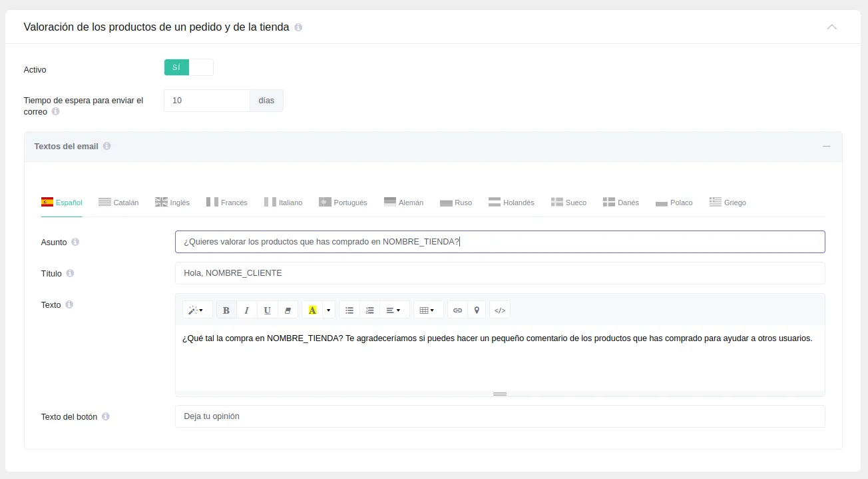Click the info icon next to Asunto

click(75, 242)
